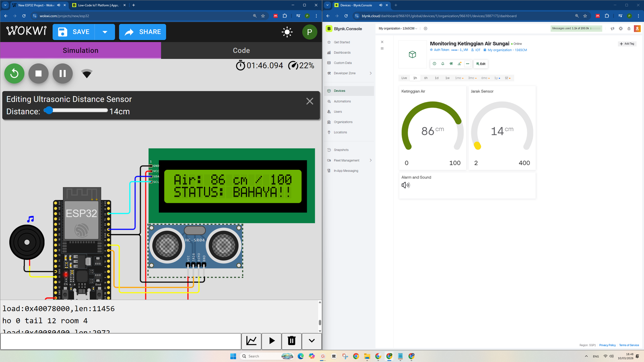Pause the running simulation
Image resolution: width=644 pixels, height=362 pixels.
[63, 74]
